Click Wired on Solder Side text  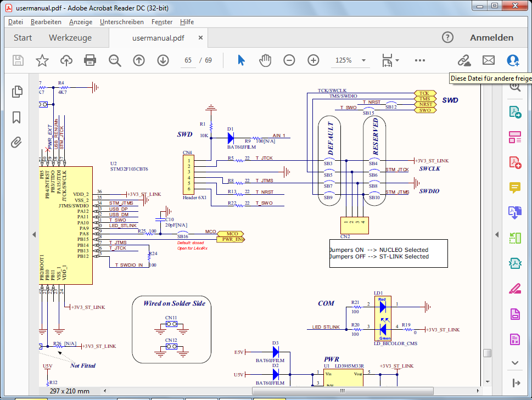[174, 303]
